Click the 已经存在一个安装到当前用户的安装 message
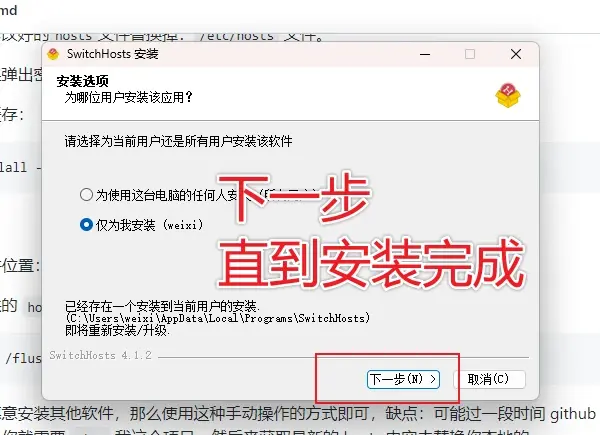The image size is (600, 435). (x=162, y=306)
